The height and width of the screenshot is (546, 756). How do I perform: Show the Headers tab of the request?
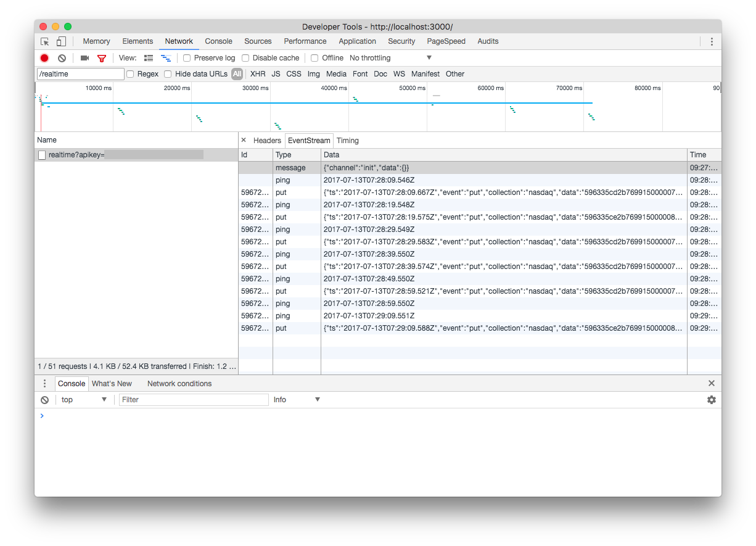point(267,141)
